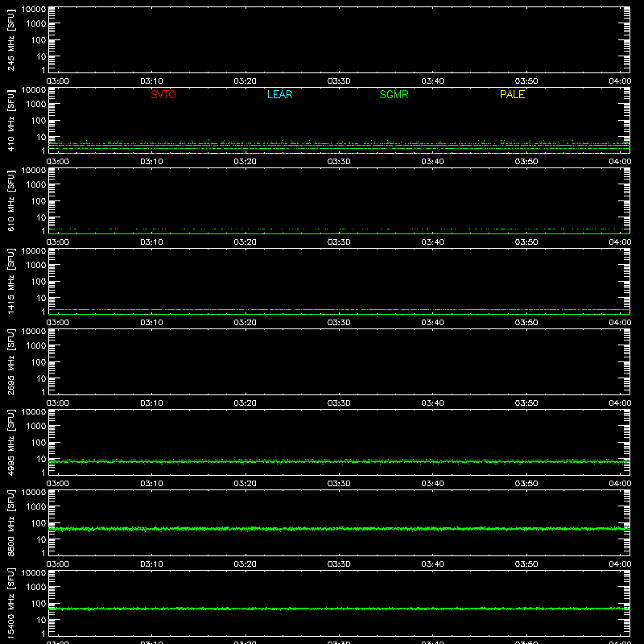Click the 10000 y-tick of 2695 MHz panel

point(34,332)
